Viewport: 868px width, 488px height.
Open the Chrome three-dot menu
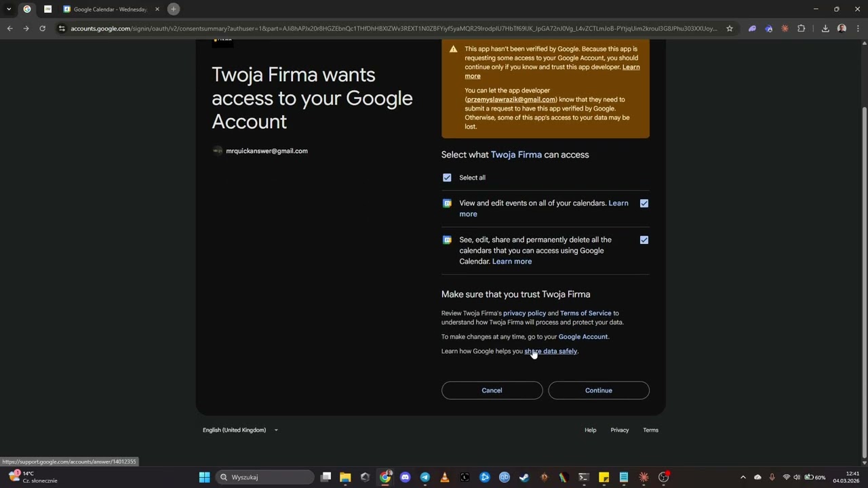pos(859,28)
